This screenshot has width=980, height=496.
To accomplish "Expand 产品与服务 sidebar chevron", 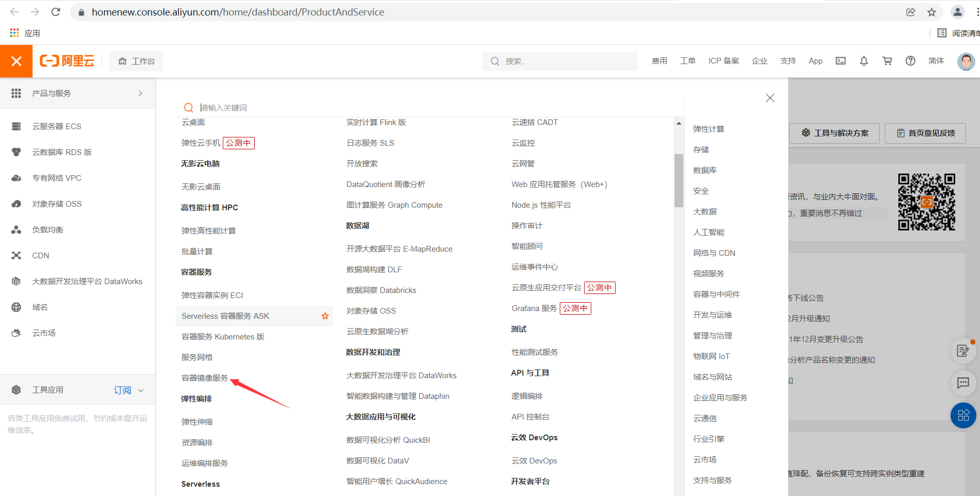I will pos(141,93).
